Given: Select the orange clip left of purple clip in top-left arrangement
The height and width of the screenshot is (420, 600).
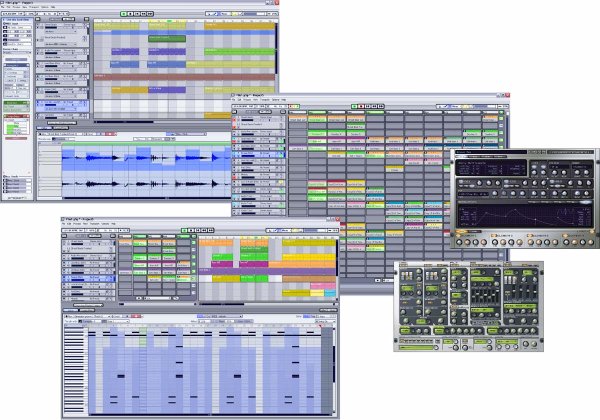Looking at the screenshot, I should pyautogui.click(x=129, y=90).
